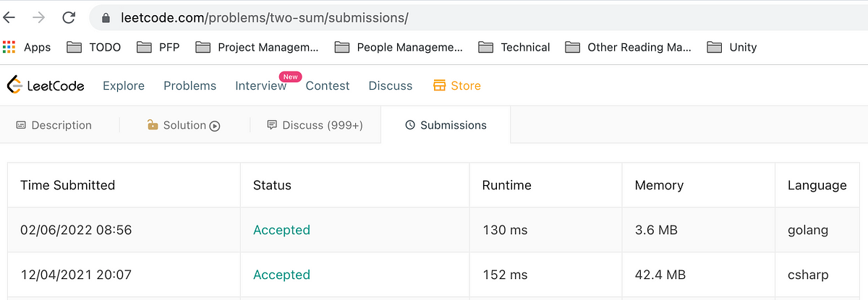Open the PFP bookmarks folder
The height and width of the screenshot is (300, 868).
point(157,47)
